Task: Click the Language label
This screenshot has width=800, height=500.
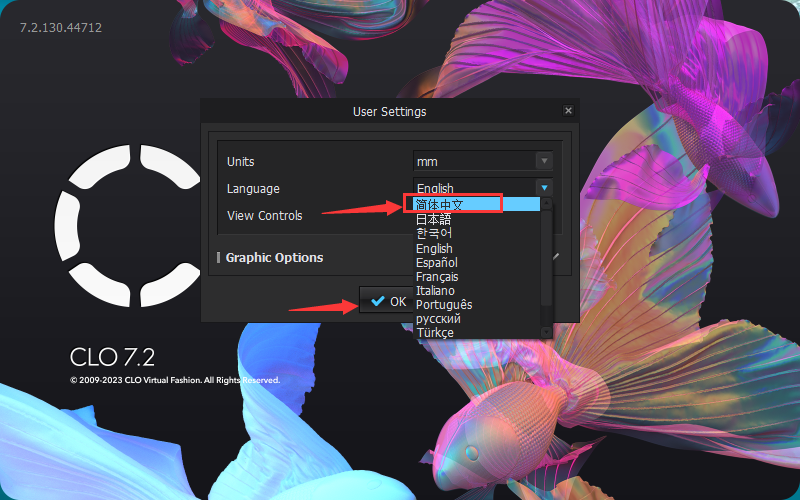Action: point(253,189)
